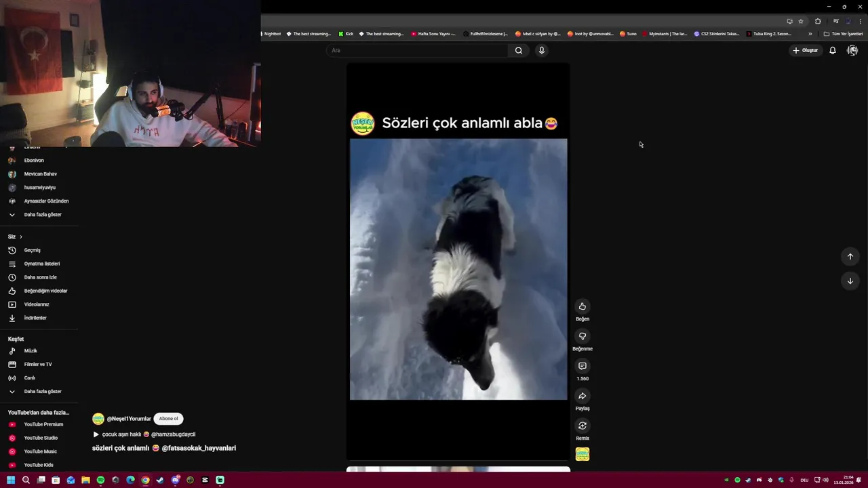Switch the DEU keyboard language indicator
Screen dimensions: 868x488
pyautogui.click(x=804, y=480)
